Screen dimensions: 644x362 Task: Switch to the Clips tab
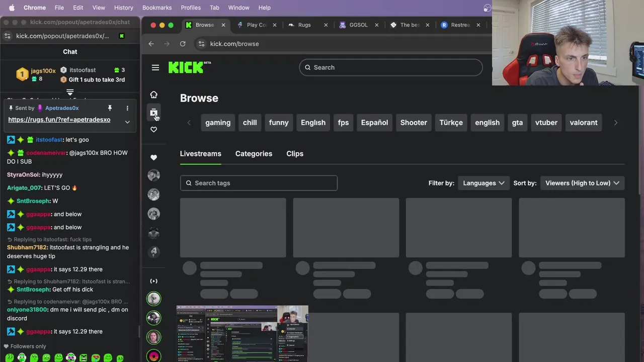coord(295,154)
